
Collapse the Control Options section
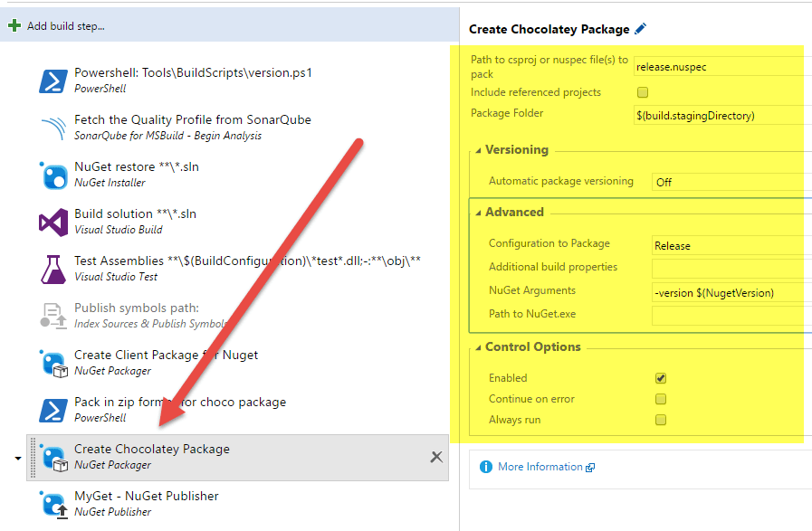click(477, 346)
